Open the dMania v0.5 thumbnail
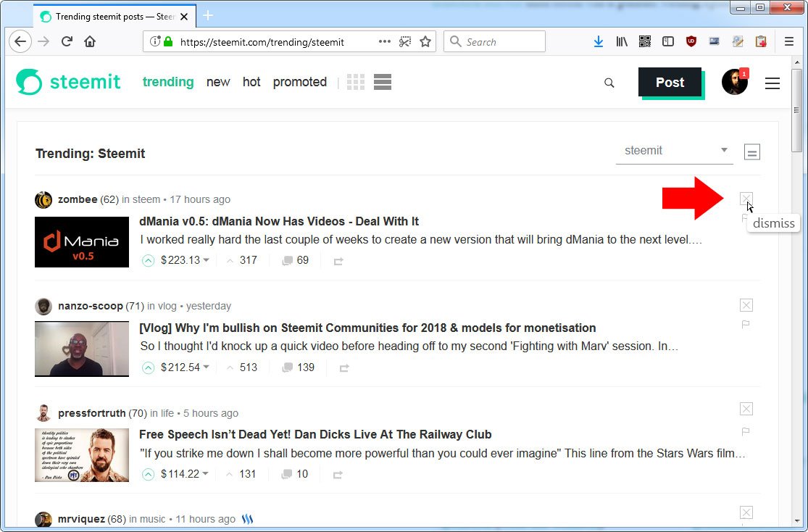 coord(82,242)
